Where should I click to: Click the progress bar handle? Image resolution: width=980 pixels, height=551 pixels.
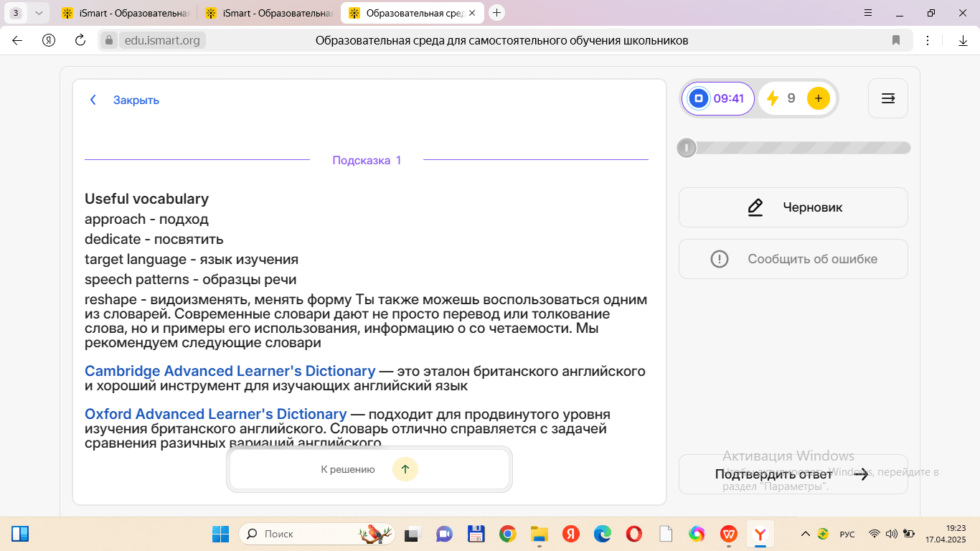[687, 148]
